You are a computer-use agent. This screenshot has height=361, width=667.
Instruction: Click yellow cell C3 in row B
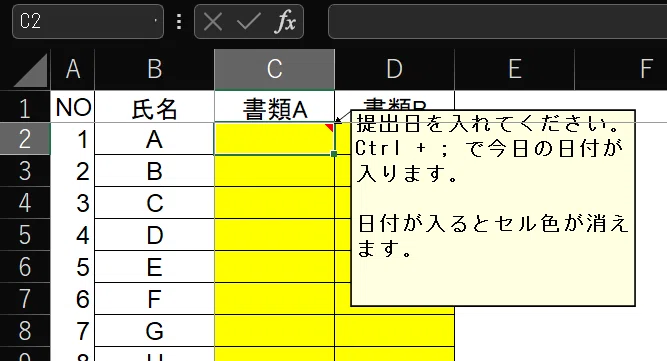point(274,171)
